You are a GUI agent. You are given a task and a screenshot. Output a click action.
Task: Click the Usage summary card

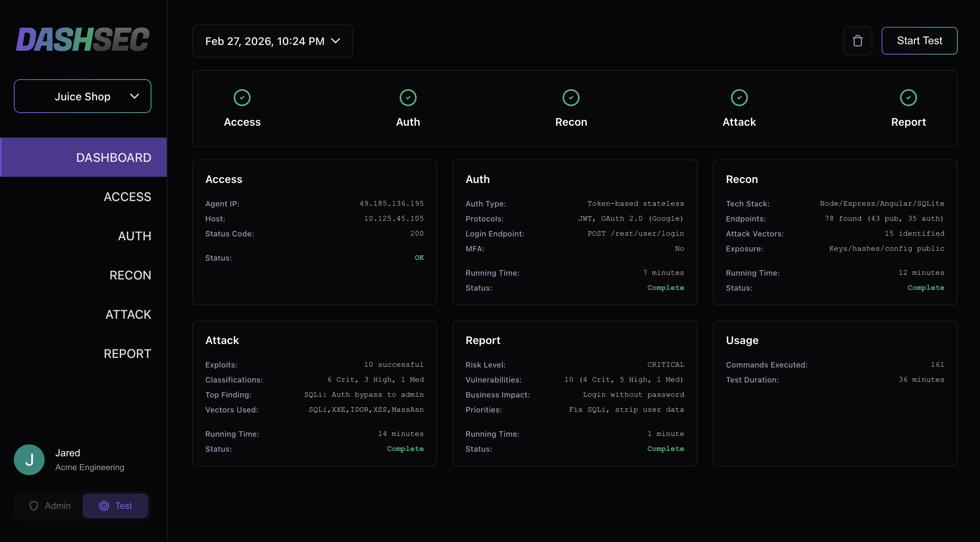[835, 393]
